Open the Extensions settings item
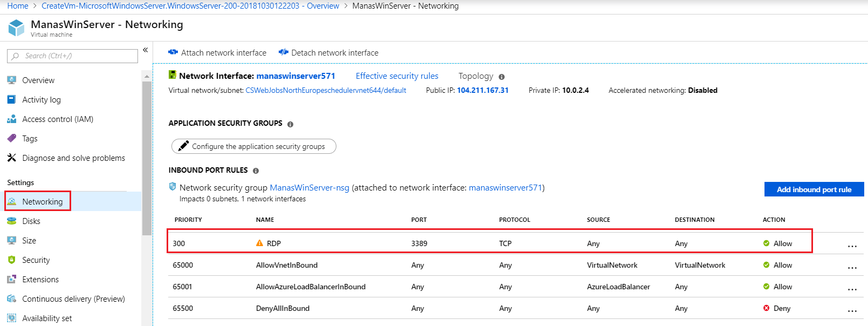The width and height of the screenshot is (868, 326). coord(40,280)
